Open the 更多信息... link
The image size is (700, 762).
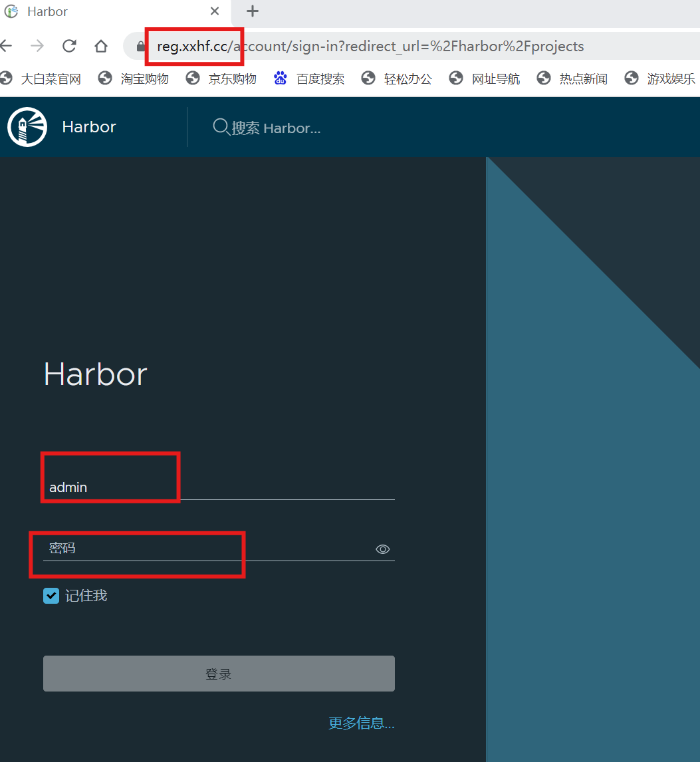tap(362, 723)
